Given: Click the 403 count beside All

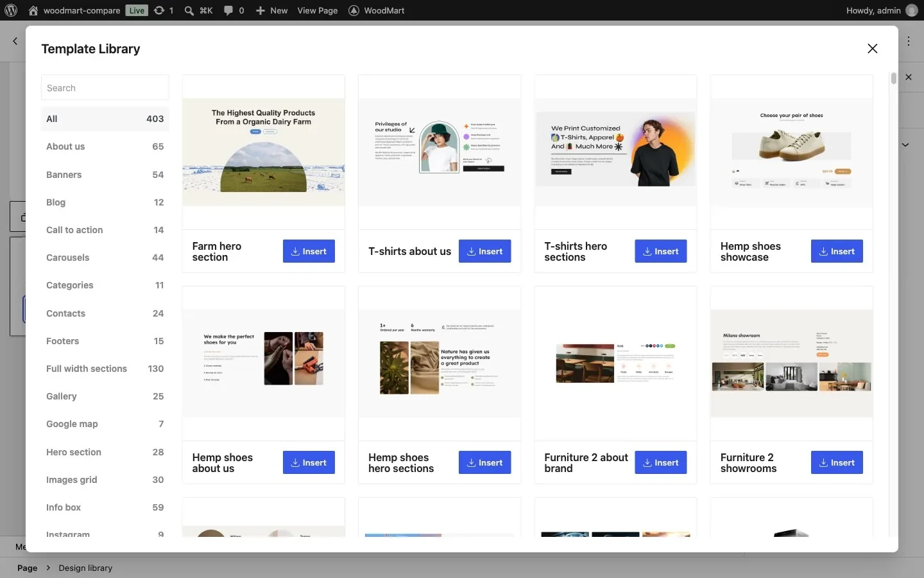Looking at the screenshot, I should tap(155, 119).
